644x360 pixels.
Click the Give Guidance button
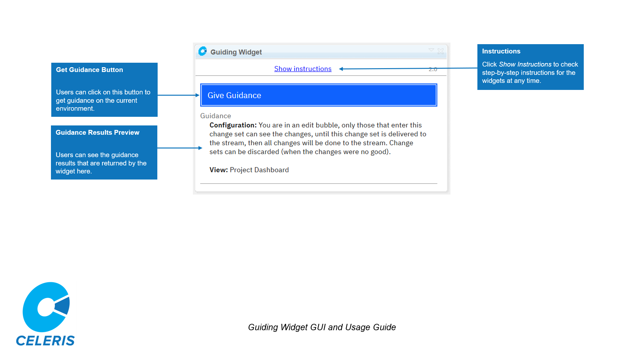point(318,95)
